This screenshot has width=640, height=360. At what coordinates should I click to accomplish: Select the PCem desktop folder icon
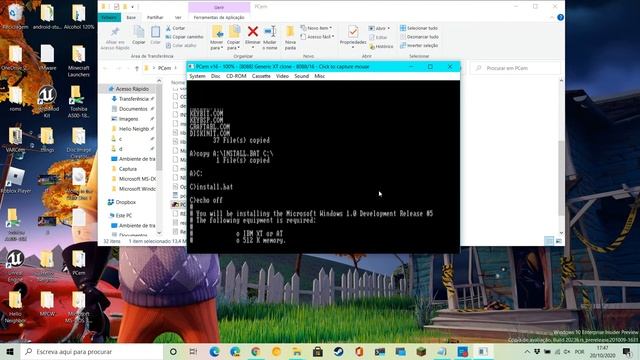pos(78,262)
